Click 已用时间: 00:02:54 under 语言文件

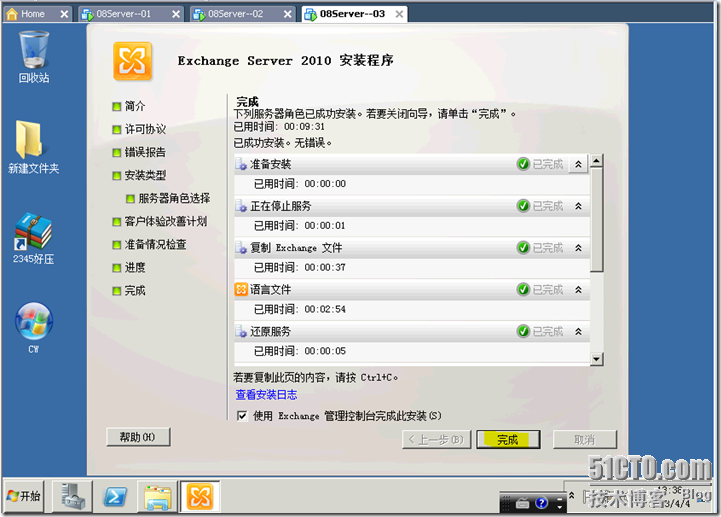point(300,309)
